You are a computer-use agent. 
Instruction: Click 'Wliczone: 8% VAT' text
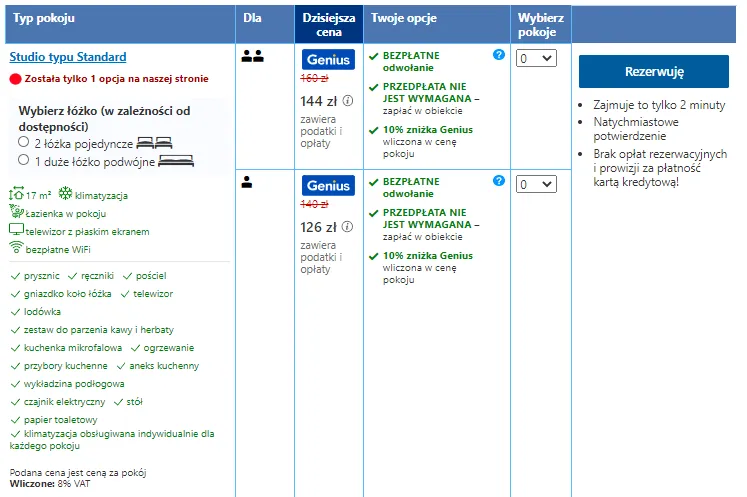[50, 484]
